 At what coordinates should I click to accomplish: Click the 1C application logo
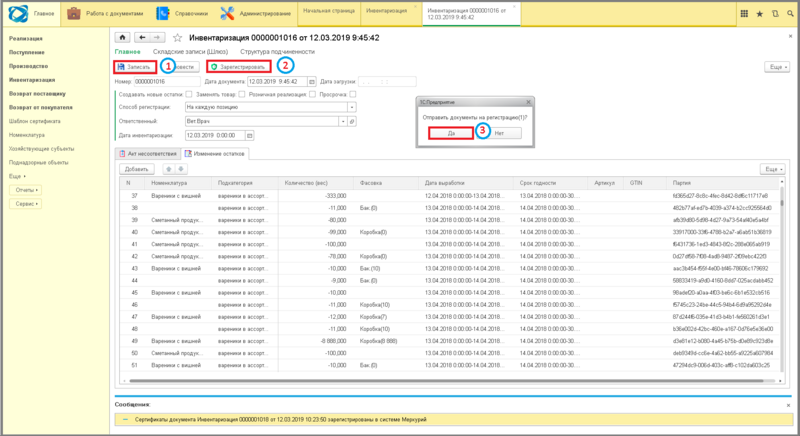click(18, 14)
